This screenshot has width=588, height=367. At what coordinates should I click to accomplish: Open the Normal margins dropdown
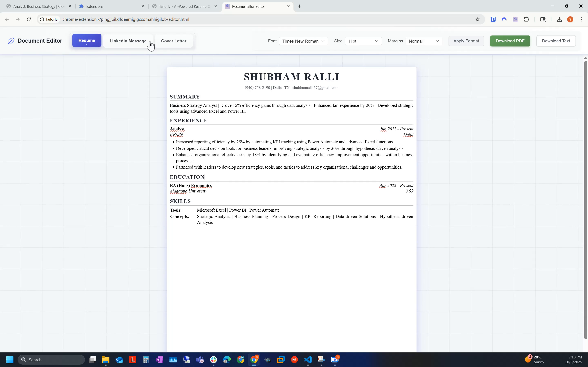424,41
